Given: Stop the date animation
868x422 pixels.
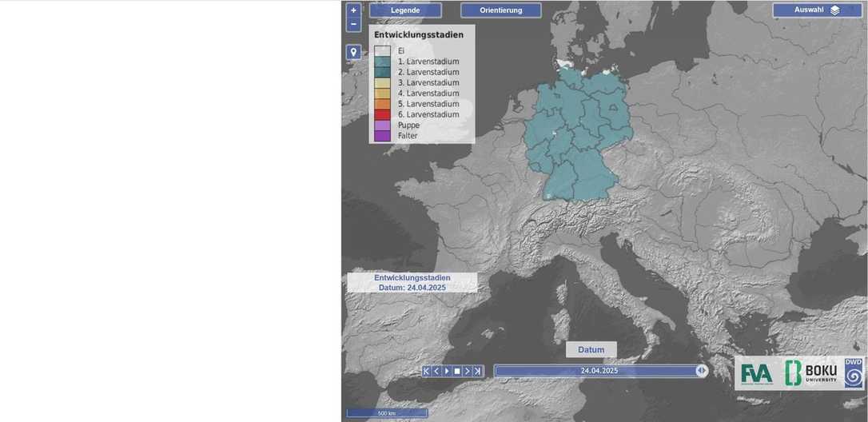Looking at the screenshot, I should (457, 371).
